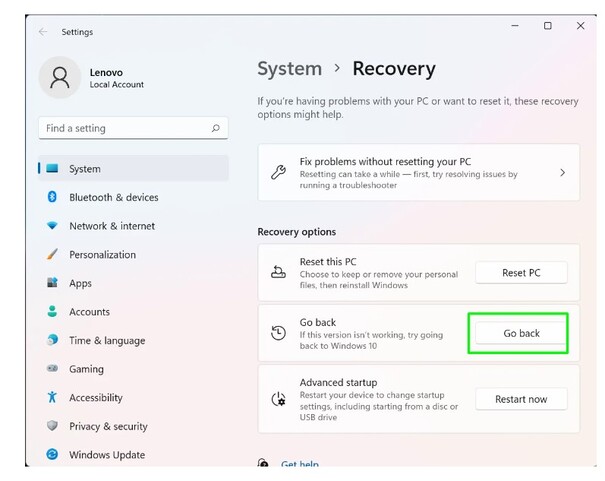Close the Settings window
The width and height of the screenshot is (605, 481).
580,26
